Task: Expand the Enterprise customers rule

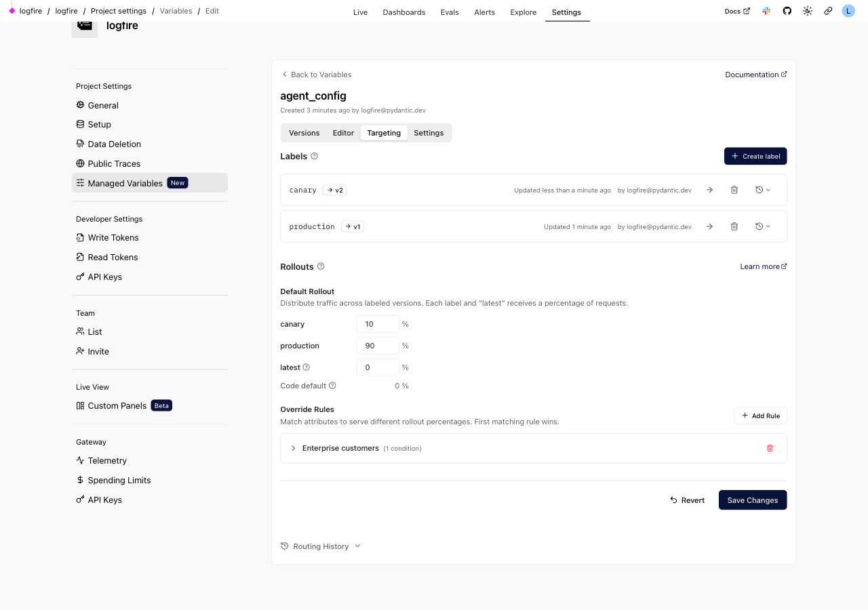Action: tap(294, 448)
